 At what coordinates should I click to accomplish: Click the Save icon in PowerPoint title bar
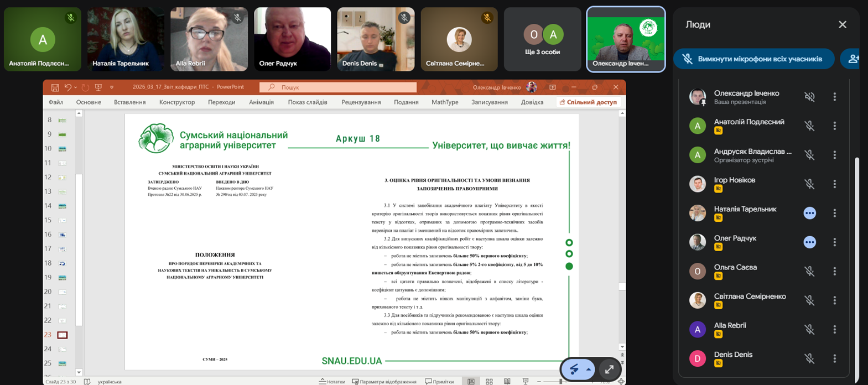[55, 87]
